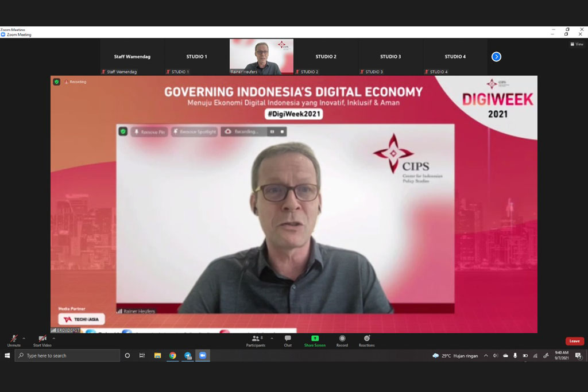Click the green Share Screen button

point(315,341)
